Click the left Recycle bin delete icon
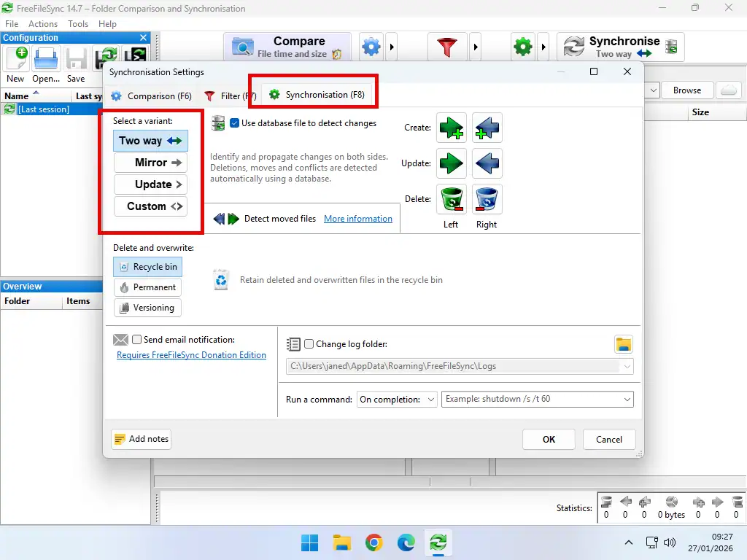 [452, 198]
